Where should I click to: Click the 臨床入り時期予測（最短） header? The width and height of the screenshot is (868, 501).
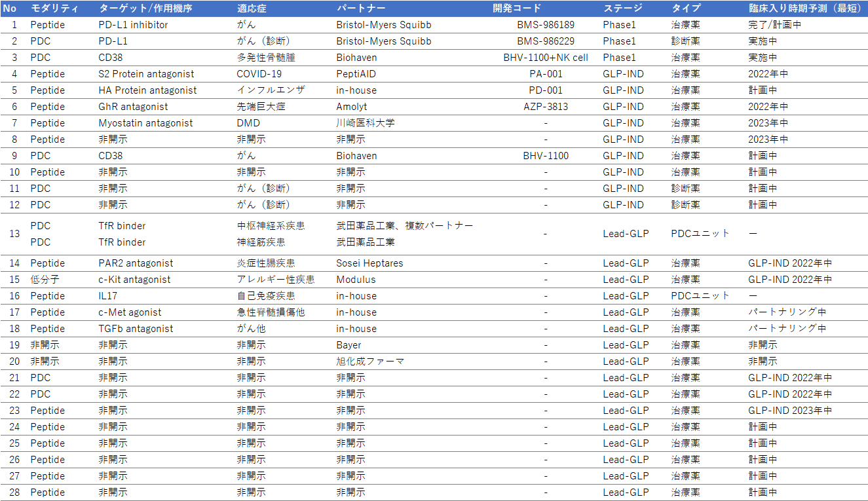click(805, 9)
